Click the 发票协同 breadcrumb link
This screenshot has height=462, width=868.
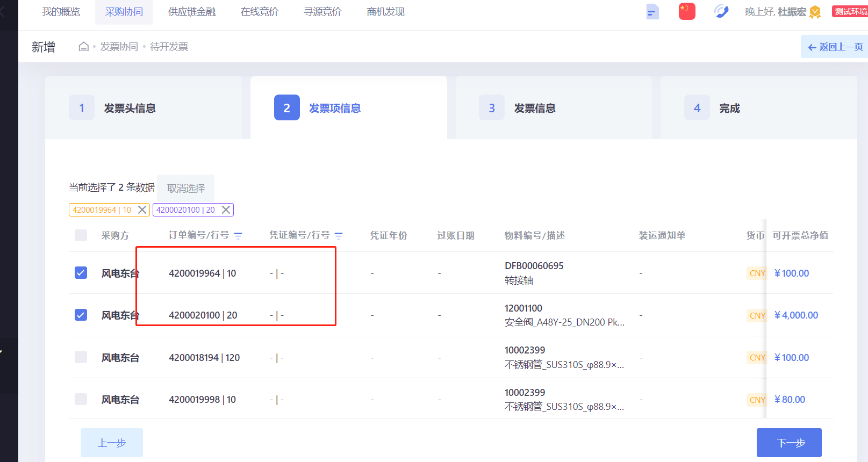[119, 47]
